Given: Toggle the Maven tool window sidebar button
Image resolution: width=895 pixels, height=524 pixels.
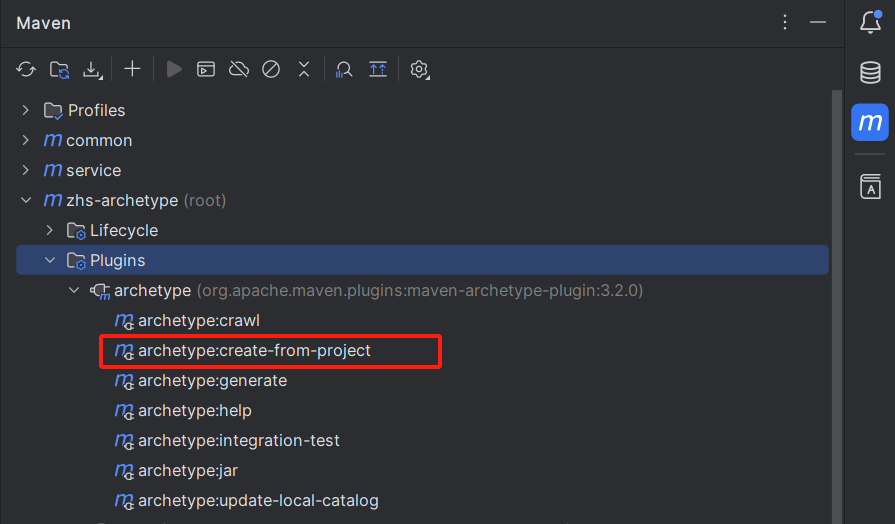Looking at the screenshot, I should (870, 122).
